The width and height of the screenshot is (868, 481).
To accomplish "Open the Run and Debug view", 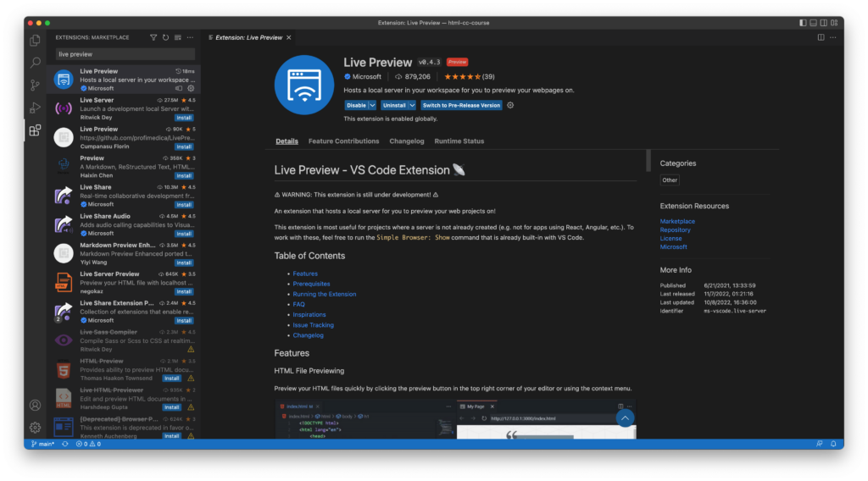I will 35,108.
